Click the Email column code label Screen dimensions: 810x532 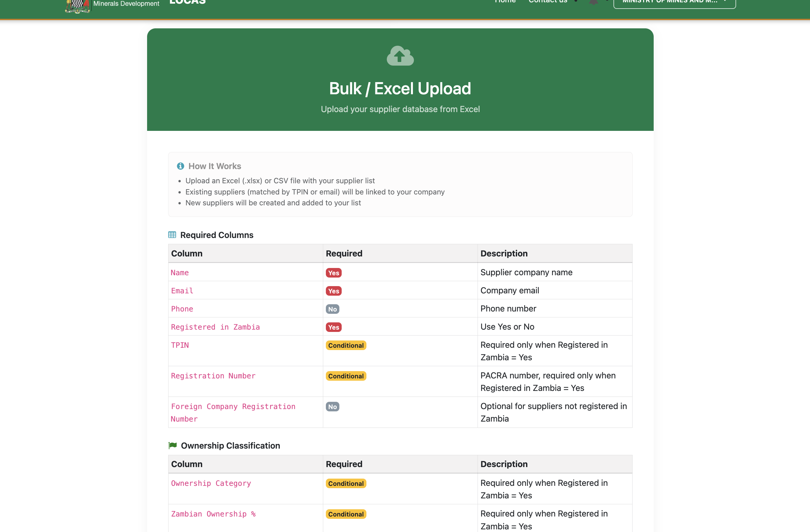coord(182,291)
